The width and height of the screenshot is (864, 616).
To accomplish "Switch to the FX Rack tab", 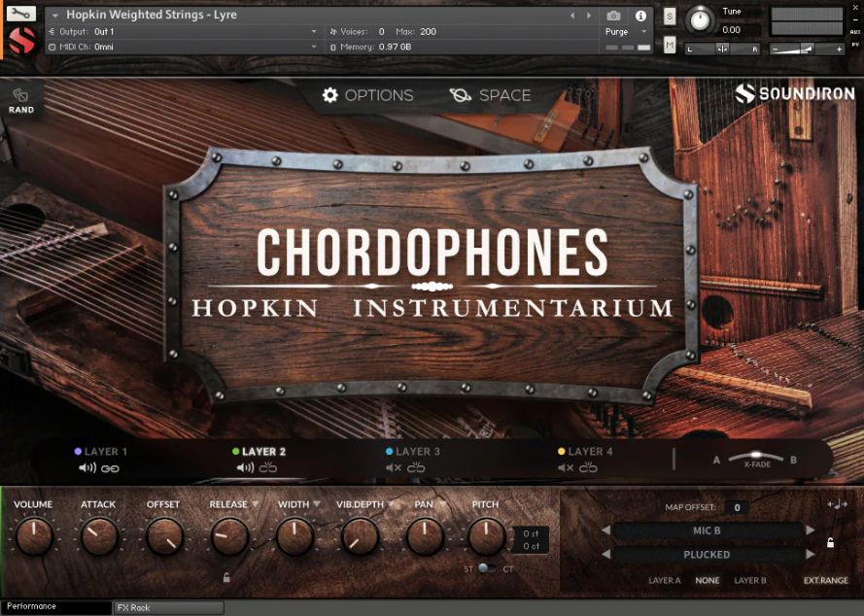I will tap(168, 607).
